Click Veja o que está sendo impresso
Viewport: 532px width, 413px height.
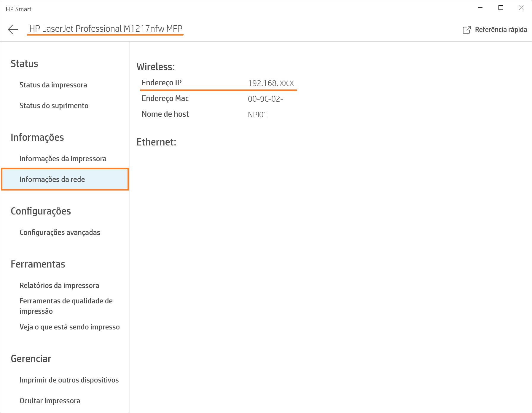tap(70, 327)
